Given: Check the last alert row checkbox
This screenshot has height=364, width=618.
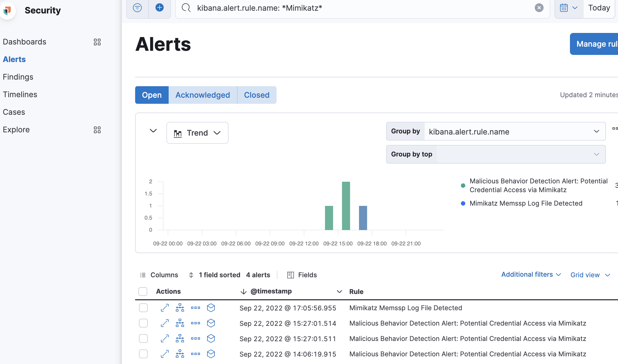Looking at the screenshot, I should (143, 354).
